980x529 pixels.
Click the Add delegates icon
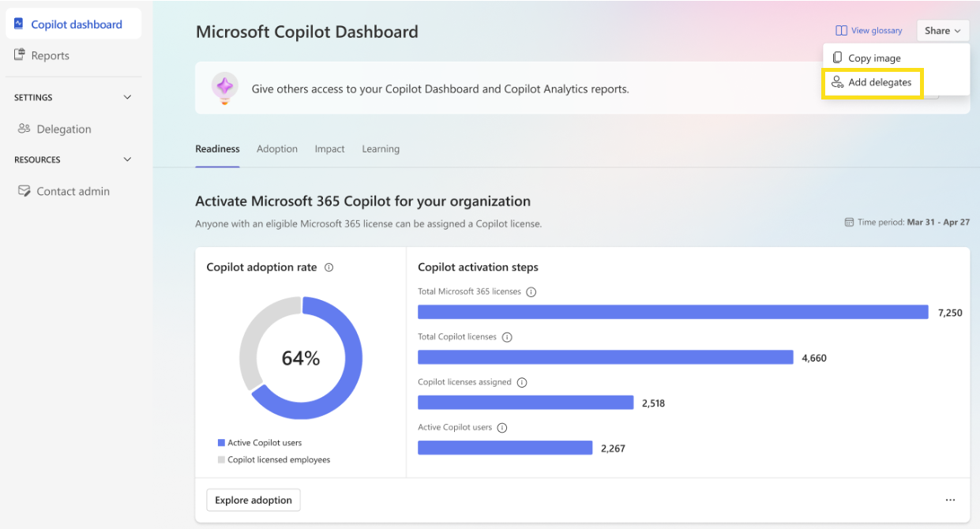tap(837, 82)
